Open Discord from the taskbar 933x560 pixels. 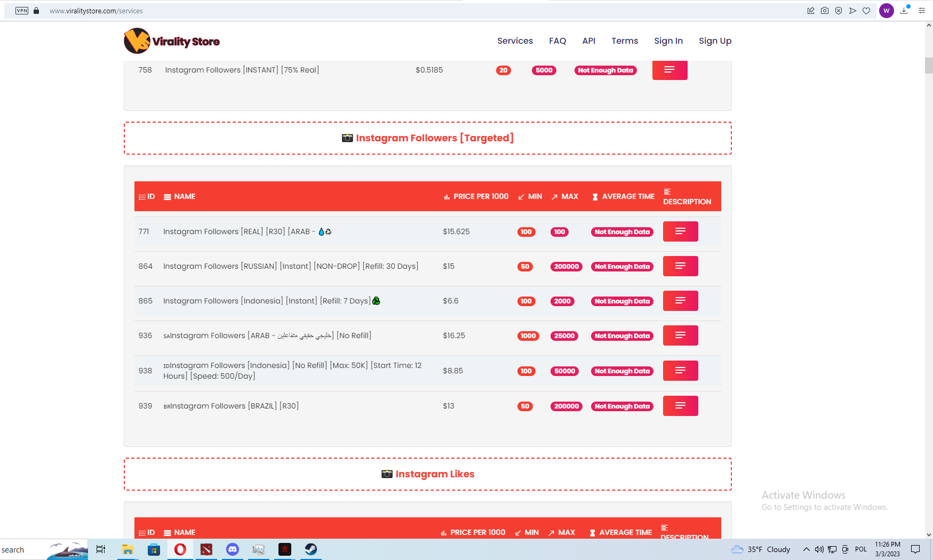[x=233, y=549]
